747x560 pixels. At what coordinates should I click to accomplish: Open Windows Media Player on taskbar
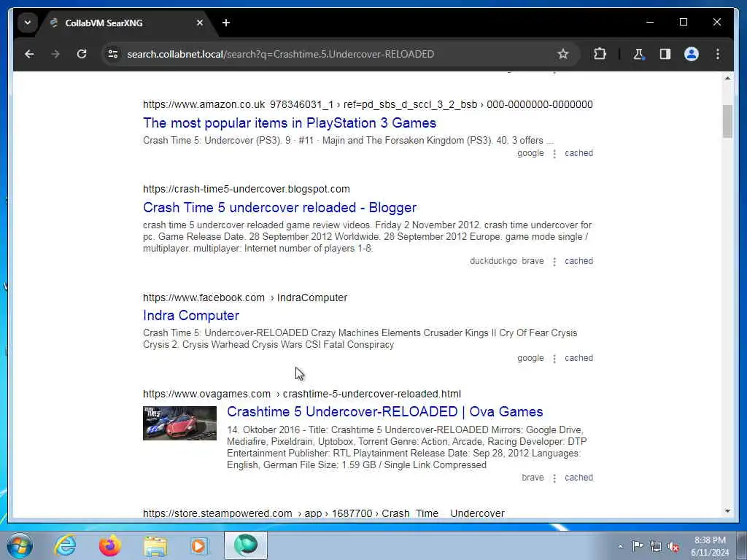199,545
